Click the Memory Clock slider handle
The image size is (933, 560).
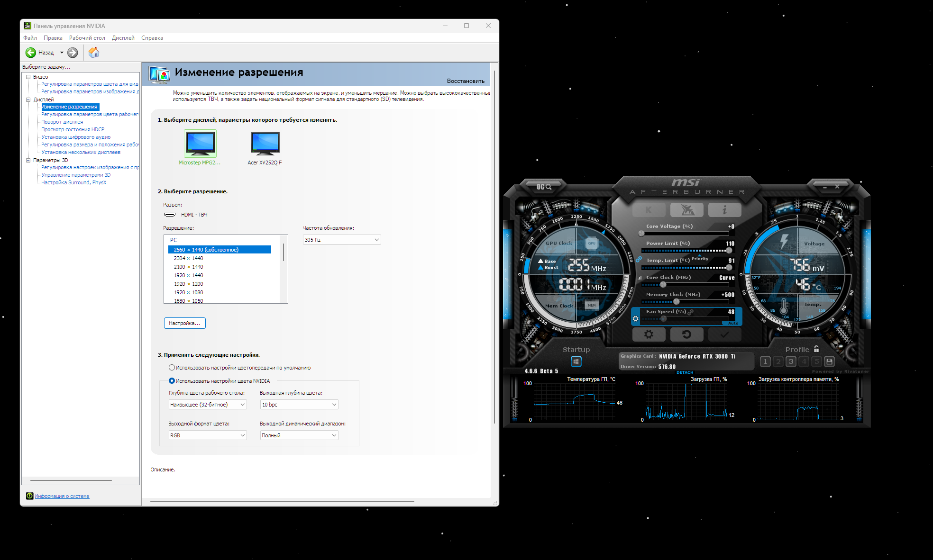point(677,302)
